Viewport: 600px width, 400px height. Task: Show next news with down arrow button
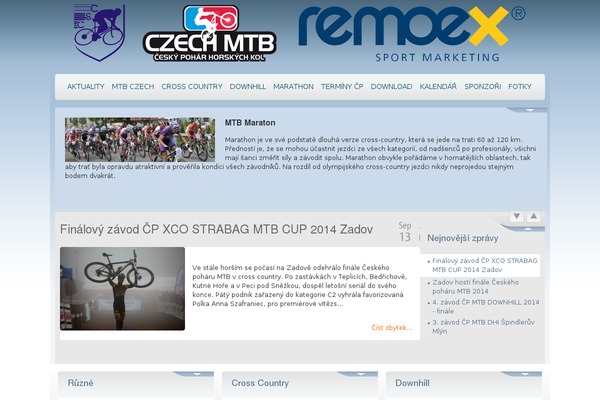tap(517, 216)
